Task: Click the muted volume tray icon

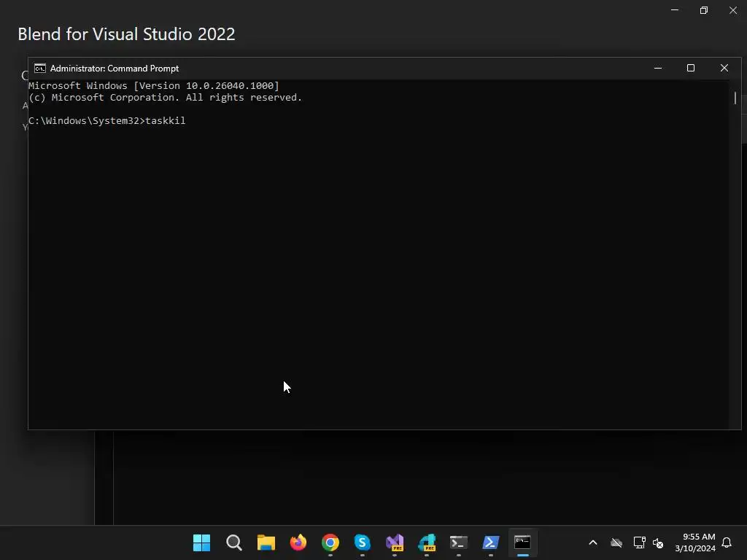Action: click(x=658, y=542)
